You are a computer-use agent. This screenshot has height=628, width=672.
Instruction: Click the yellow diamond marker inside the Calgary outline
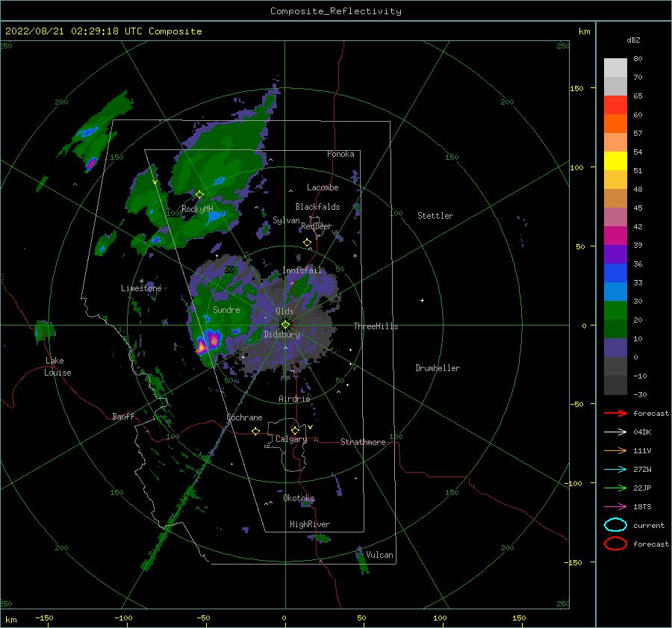(295, 430)
